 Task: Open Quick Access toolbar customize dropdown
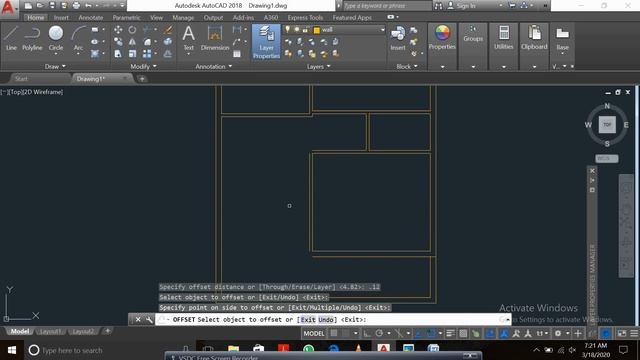(122, 6)
